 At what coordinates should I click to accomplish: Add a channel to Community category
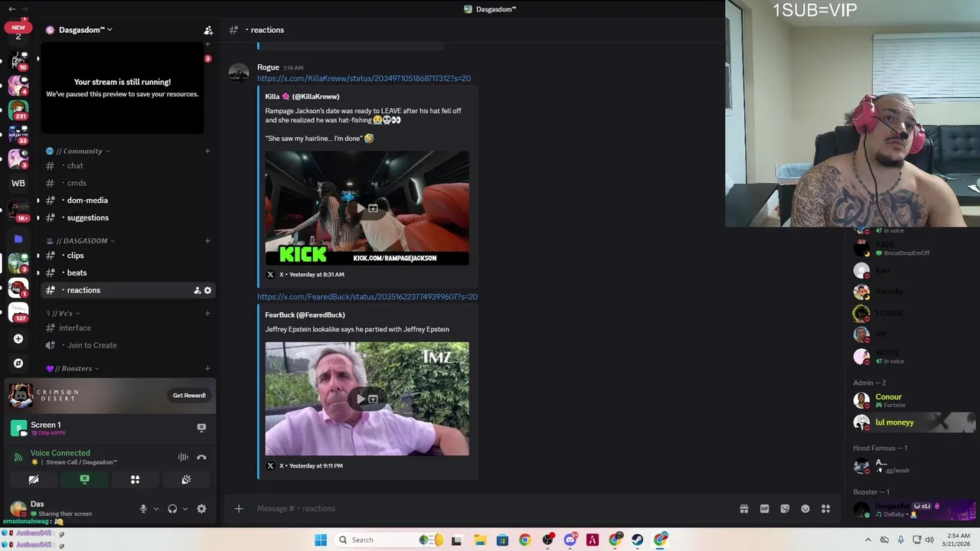pyautogui.click(x=207, y=151)
